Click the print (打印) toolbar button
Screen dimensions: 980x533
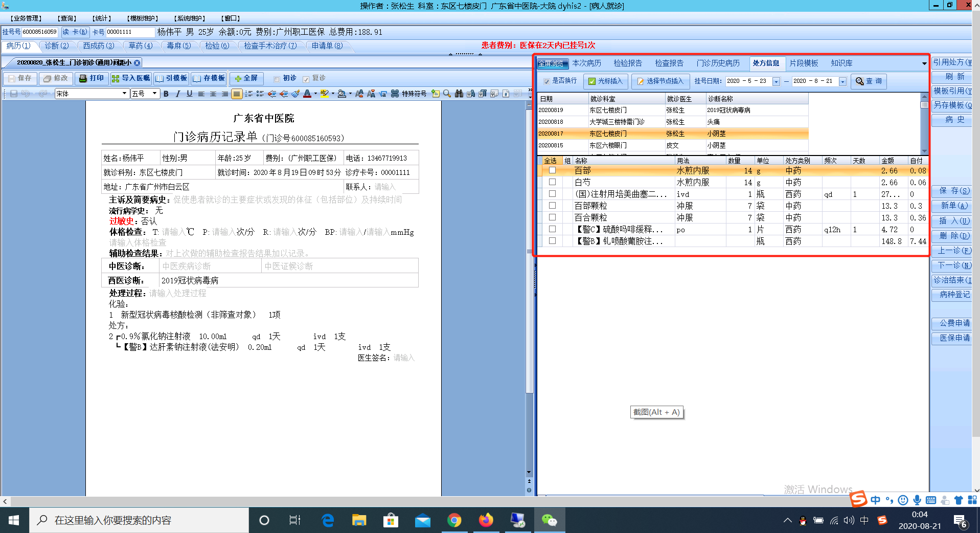[92, 78]
